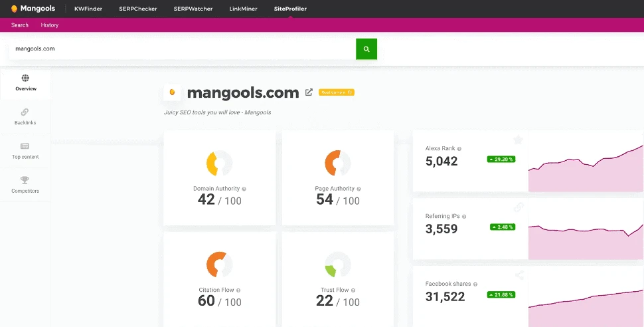
Task: Click the Citation Flow score 60
Action: point(206,301)
